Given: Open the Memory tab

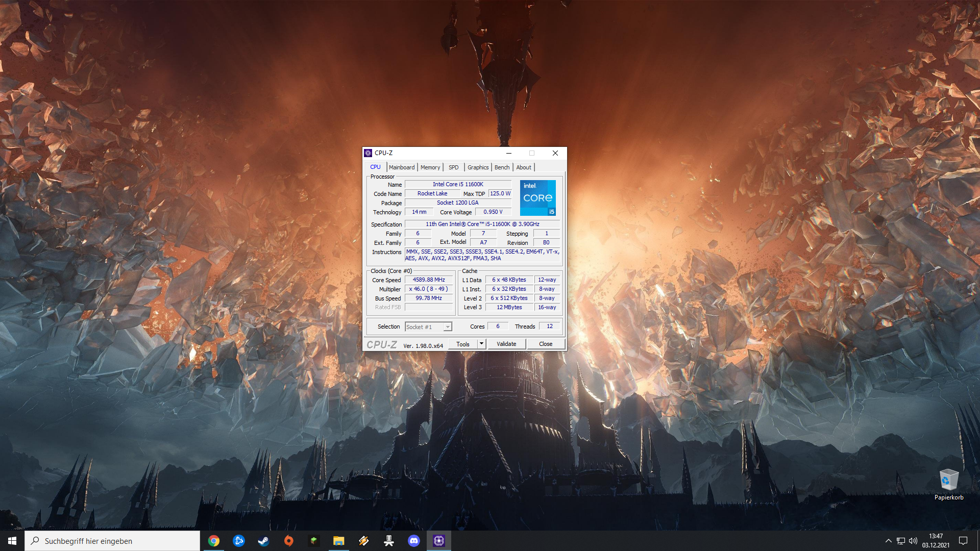Looking at the screenshot, I should coord(430,167).
